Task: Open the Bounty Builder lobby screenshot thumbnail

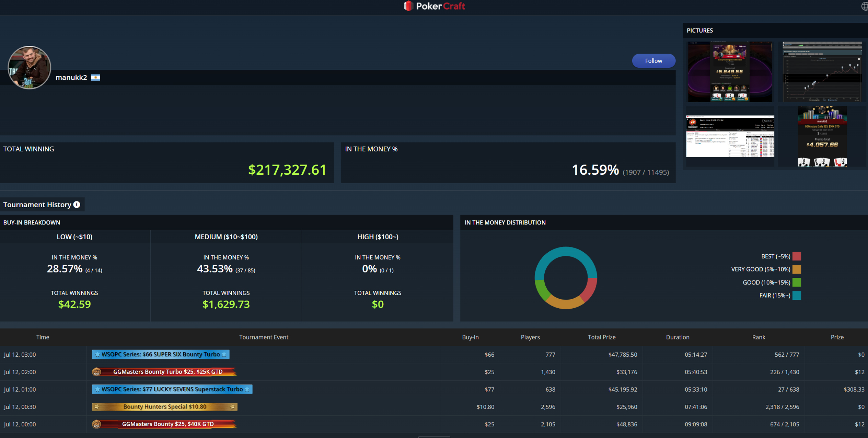Action: click(730, 136)
